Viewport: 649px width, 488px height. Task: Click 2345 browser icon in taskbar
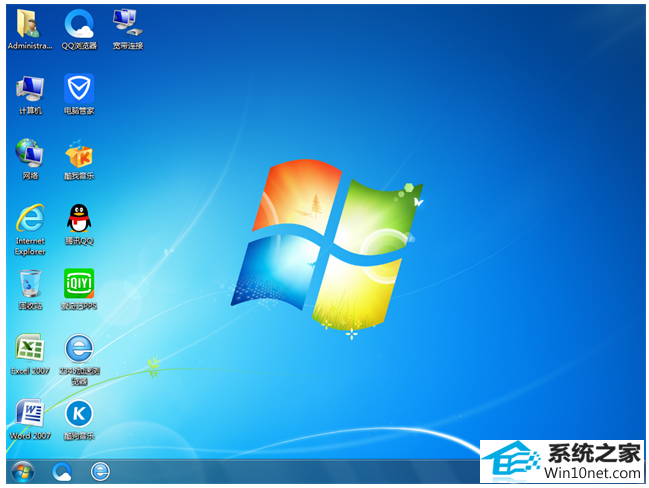click(x=100, y=472)
